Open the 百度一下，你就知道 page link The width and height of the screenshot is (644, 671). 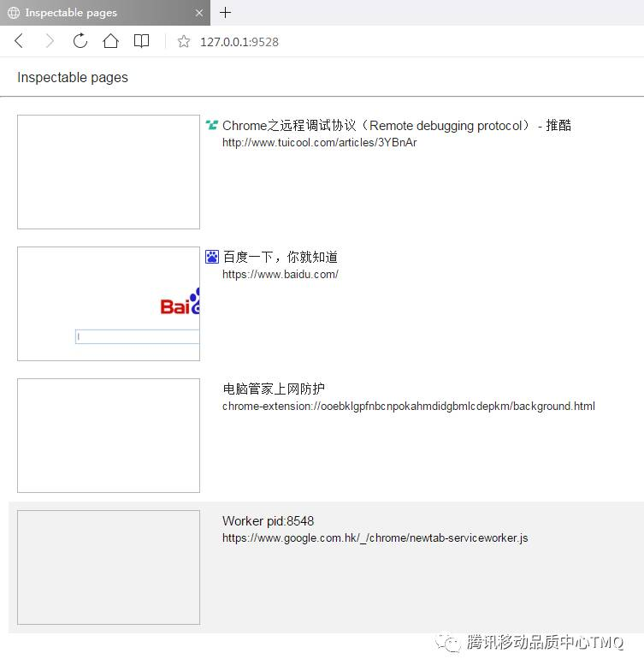281,257
